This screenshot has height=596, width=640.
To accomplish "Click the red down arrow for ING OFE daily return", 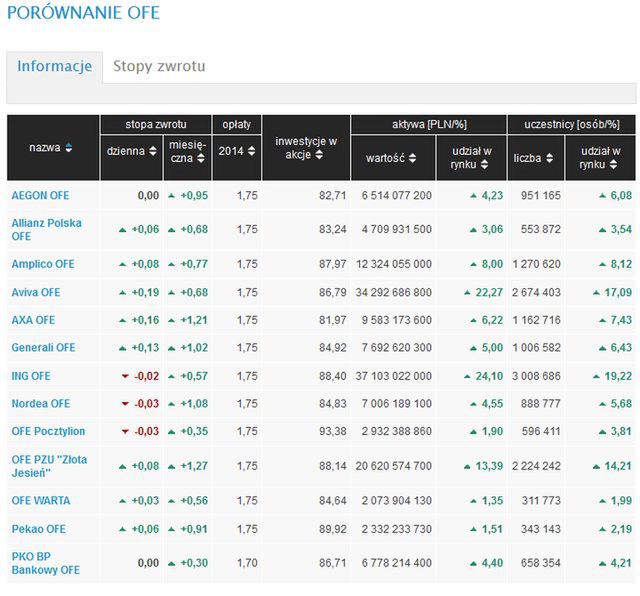I will click(x=125, y=376).
